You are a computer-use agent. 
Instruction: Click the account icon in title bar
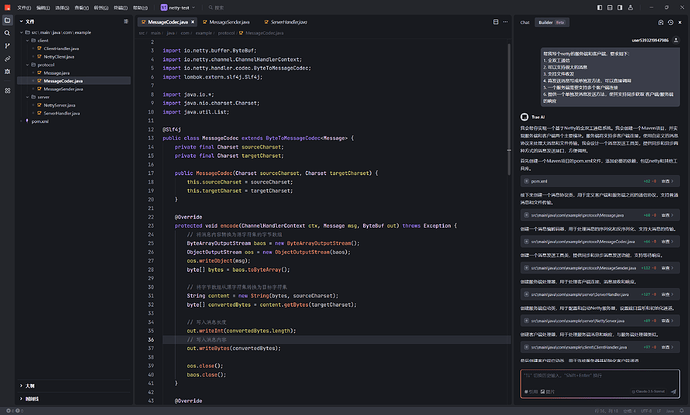pos(630,7)
